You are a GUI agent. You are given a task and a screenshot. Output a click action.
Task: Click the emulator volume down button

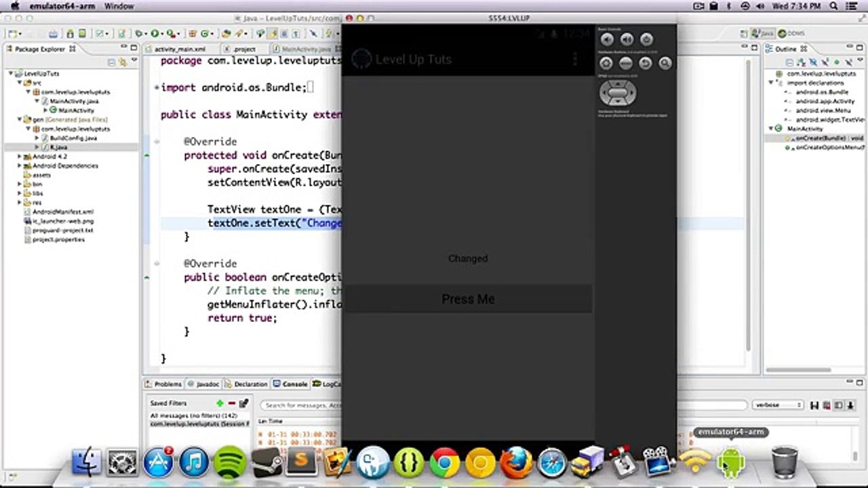(x=607, y=40)
